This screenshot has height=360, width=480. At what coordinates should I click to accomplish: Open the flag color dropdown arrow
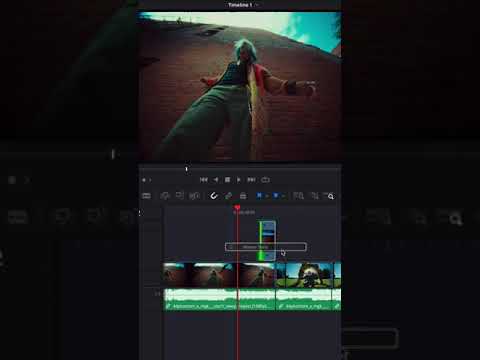coord(266,196)
